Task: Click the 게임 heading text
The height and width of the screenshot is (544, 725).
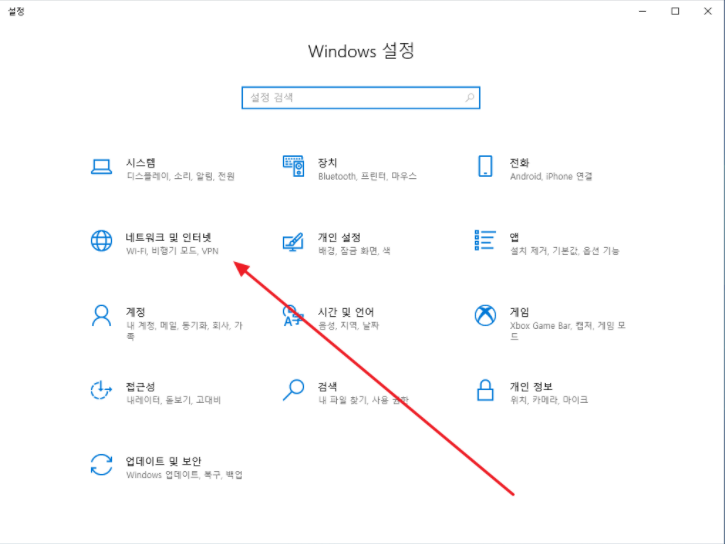Action: [519, 312]
